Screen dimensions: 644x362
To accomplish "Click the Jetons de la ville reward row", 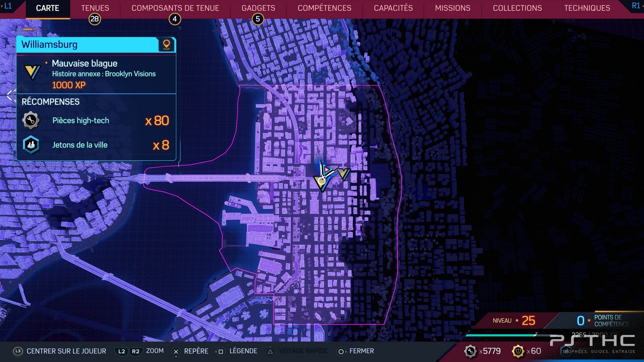I will [96, 145].
